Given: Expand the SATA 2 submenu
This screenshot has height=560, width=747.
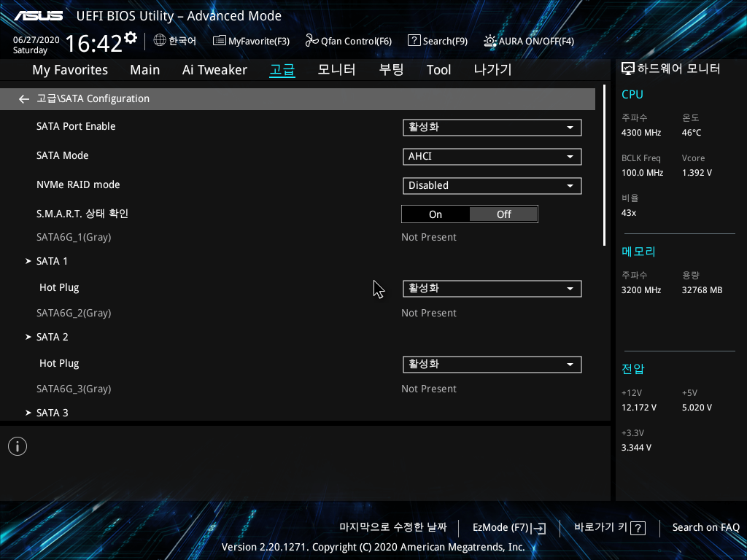Looking at the screenshot, I should (47, 337).
